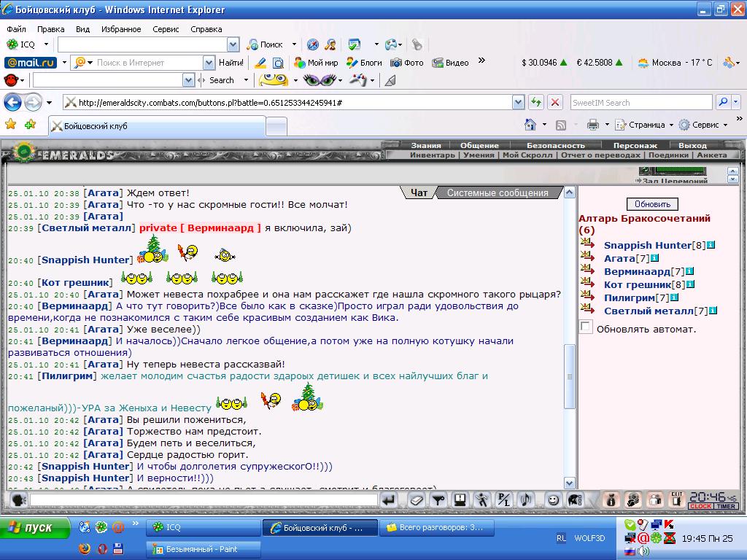Click the big yellow smiley SweetIM icon

point(274,80)
